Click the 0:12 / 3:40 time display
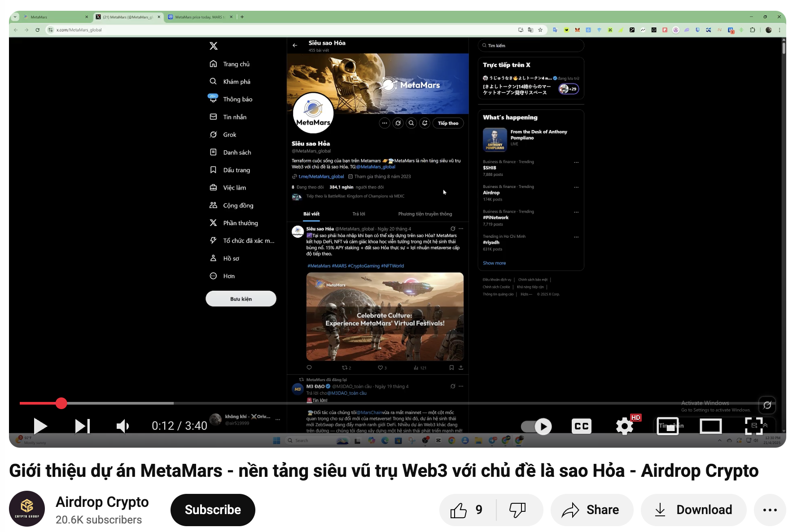Screen dimensions: 797x532 coord(180,426)
